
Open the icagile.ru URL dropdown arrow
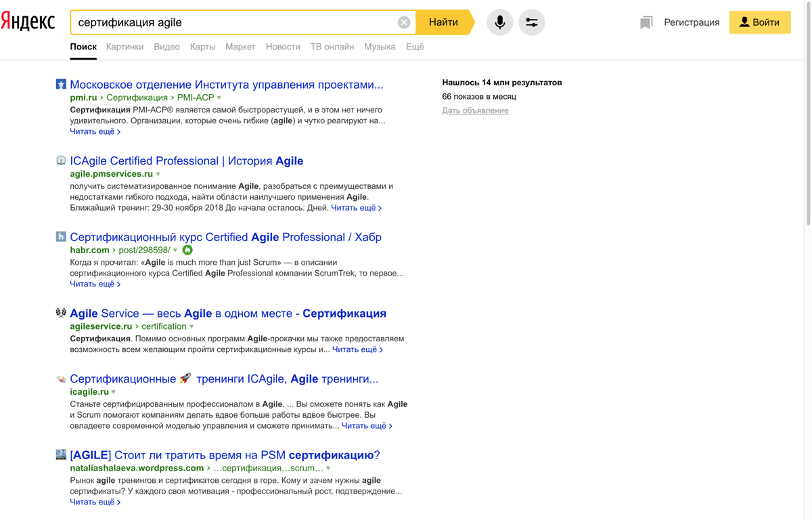114,392
